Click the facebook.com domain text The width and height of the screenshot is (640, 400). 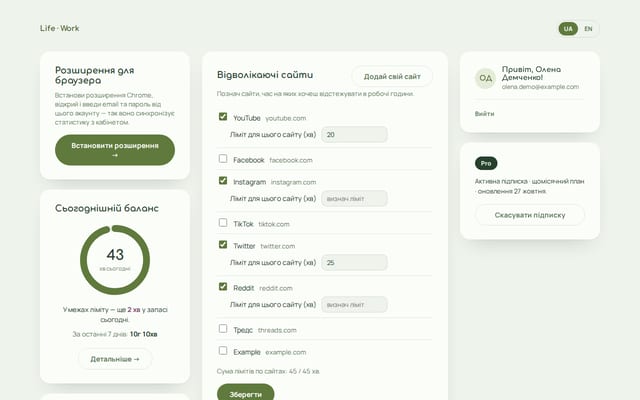(x=291, y=160)
